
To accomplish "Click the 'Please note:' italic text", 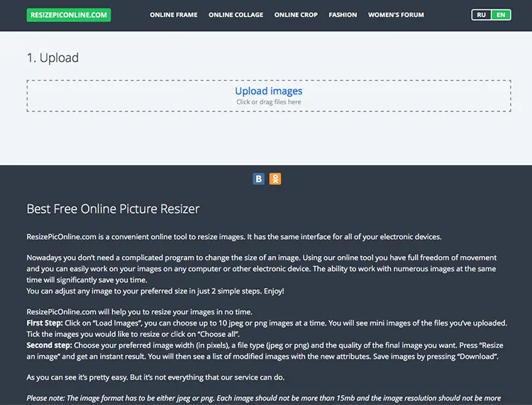I will (45, 398).
